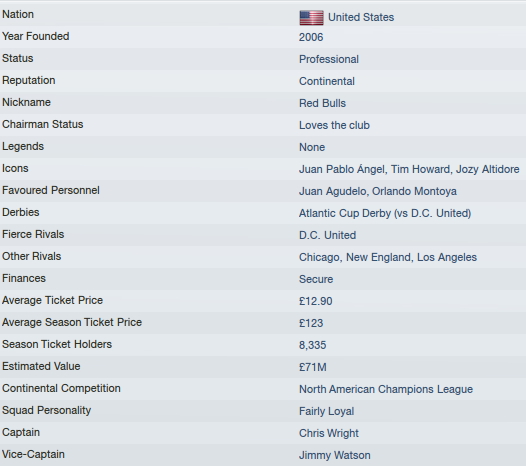Open the United States nation link

(x=361, y=17)
